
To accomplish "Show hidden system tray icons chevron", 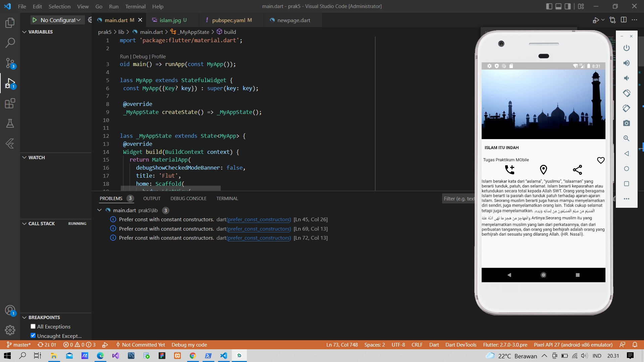I will tap(544, 356).
